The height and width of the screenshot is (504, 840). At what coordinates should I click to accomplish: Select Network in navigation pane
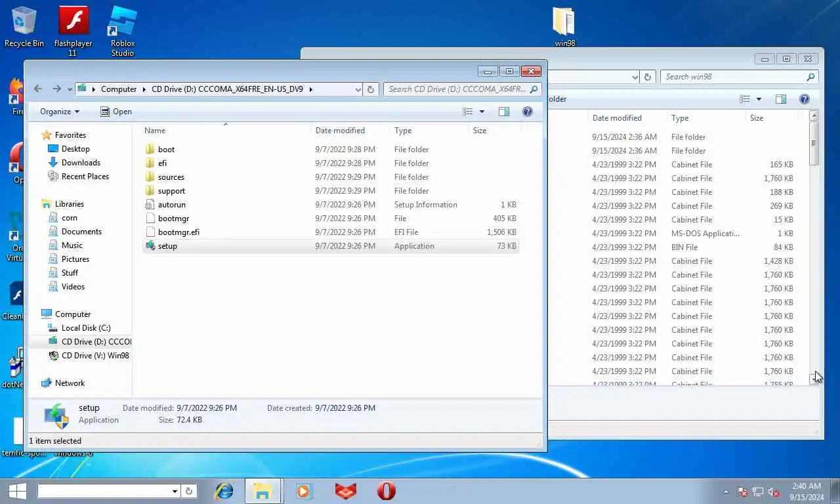[x=70, y=383]
